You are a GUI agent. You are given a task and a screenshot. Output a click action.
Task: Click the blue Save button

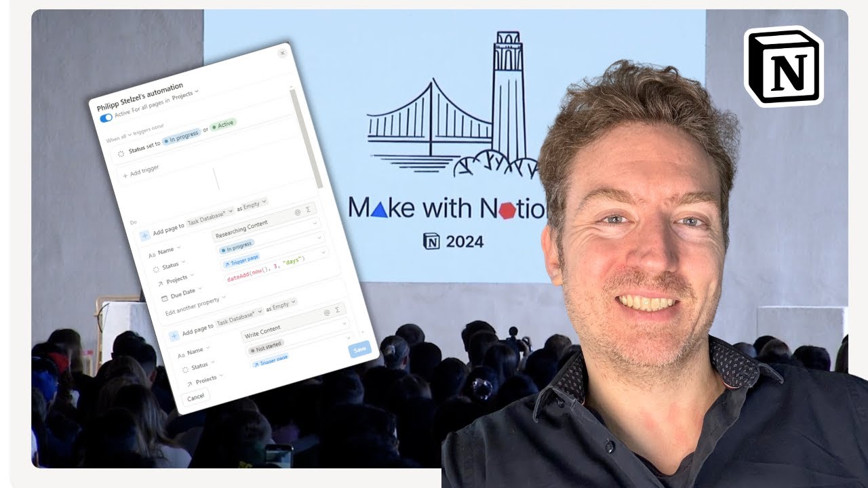359,349
